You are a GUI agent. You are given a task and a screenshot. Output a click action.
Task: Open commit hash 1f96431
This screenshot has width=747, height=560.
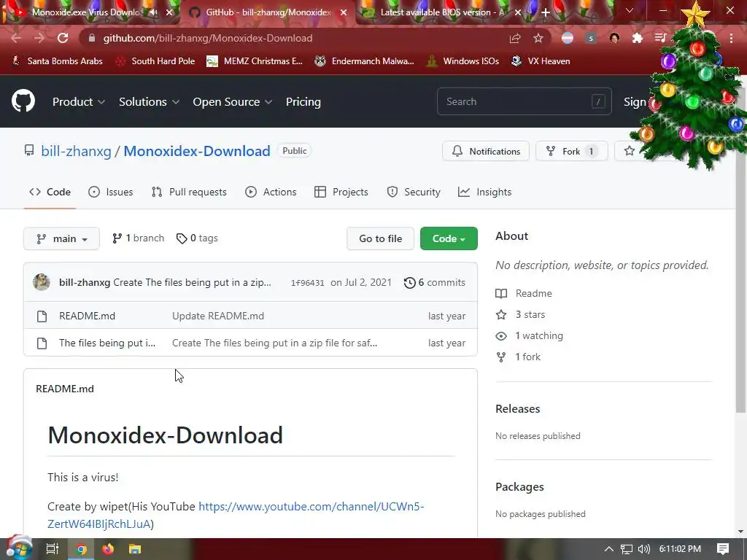[x=307, y=283]
